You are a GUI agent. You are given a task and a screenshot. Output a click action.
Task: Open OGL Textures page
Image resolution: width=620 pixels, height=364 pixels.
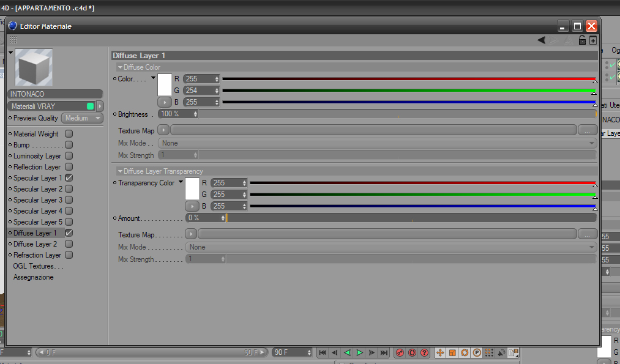(x=39, y=266)
